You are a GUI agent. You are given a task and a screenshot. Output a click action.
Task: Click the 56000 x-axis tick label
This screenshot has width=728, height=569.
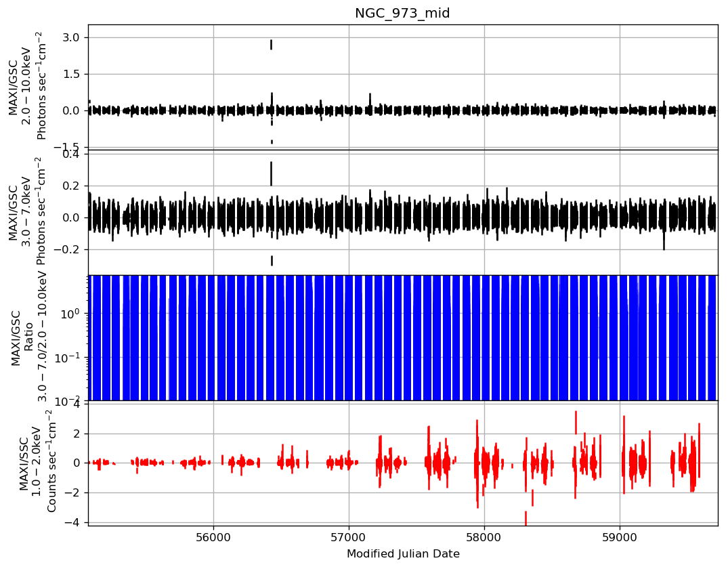pos(213,537)
